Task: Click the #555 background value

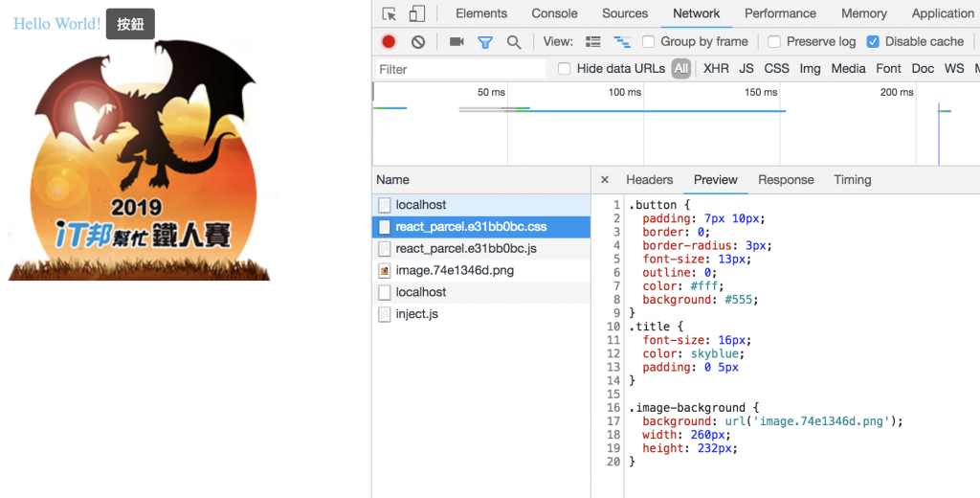Action: tap(738, 301)
